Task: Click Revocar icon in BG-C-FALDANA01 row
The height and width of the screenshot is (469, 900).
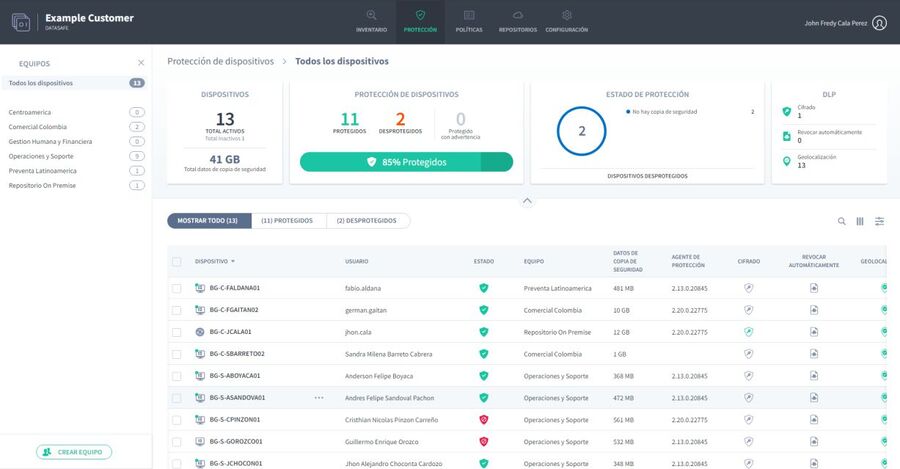Action: coord(814,288)
